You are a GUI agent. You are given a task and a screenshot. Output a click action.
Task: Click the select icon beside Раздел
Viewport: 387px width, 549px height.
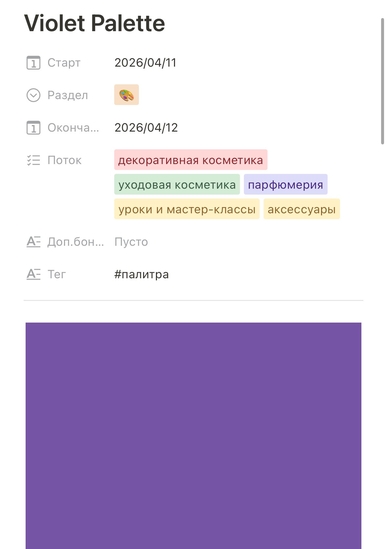click(x=33, y=95)
